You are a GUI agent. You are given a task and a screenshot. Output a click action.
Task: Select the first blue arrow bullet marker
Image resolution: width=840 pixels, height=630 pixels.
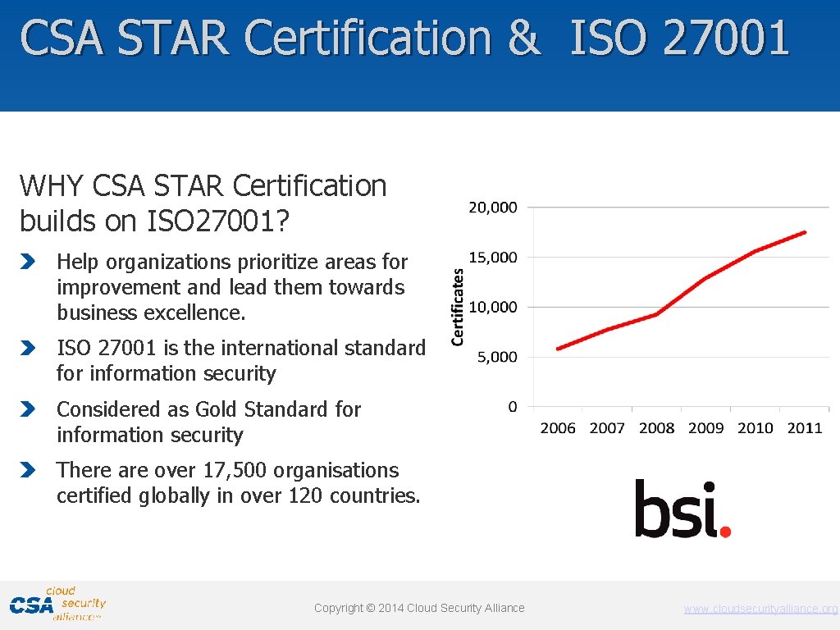(x=30, y=262)
